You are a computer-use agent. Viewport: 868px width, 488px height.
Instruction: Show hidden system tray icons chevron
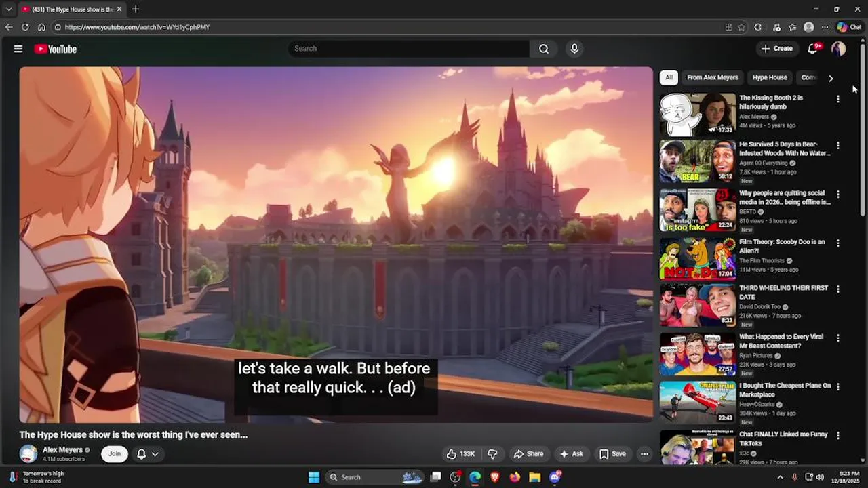pos(780,477)
